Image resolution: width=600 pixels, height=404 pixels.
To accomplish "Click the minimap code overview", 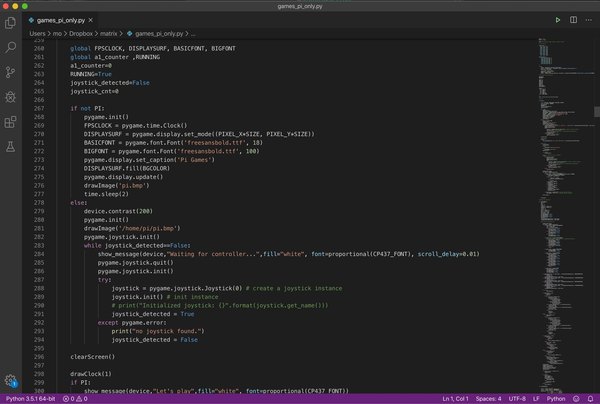I will click(564, 214).
